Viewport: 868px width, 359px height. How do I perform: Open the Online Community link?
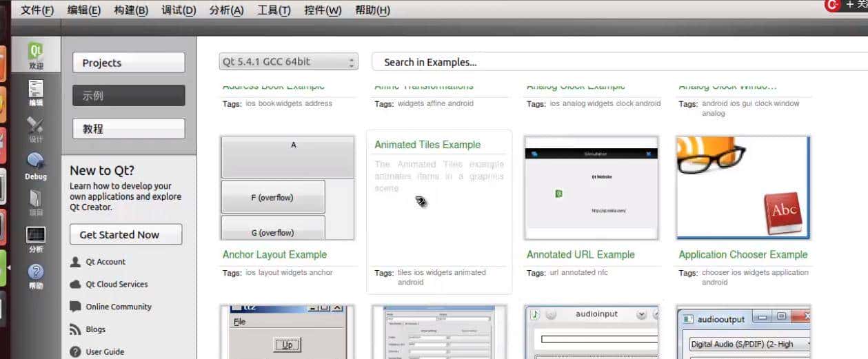(x=119, y=307)
